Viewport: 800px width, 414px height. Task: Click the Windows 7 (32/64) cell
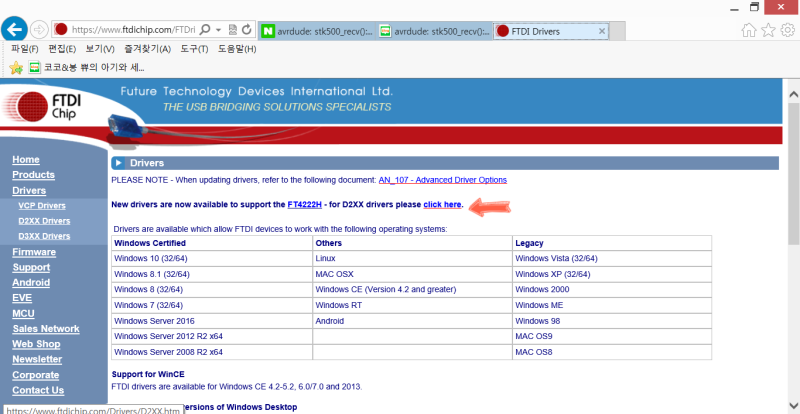pos(212,305)
